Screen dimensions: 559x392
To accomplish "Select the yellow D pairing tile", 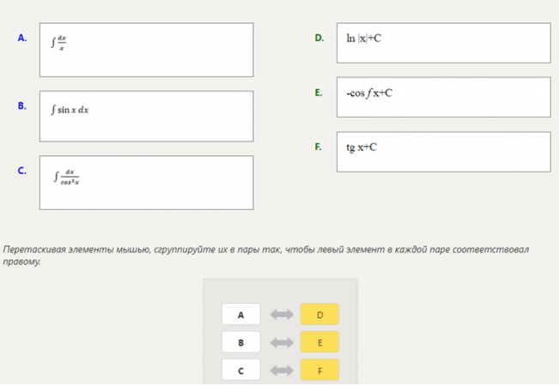I will pyautogui.click(x=319, y=315).
